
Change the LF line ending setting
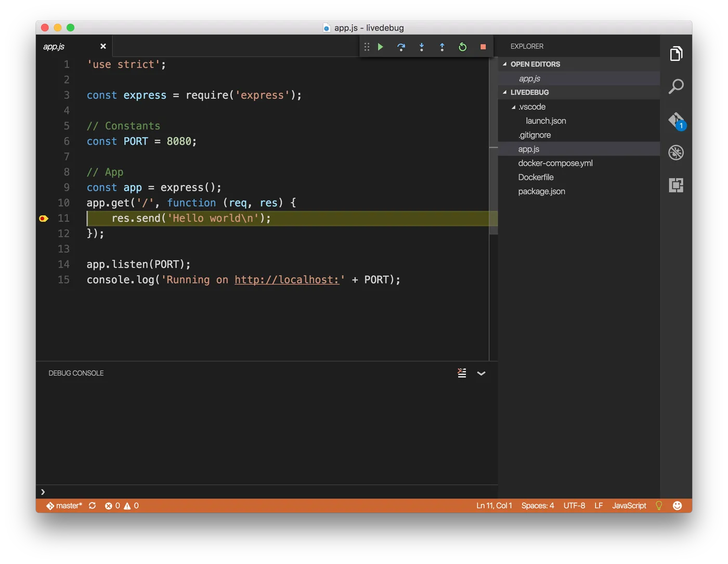tap(599, 505)
